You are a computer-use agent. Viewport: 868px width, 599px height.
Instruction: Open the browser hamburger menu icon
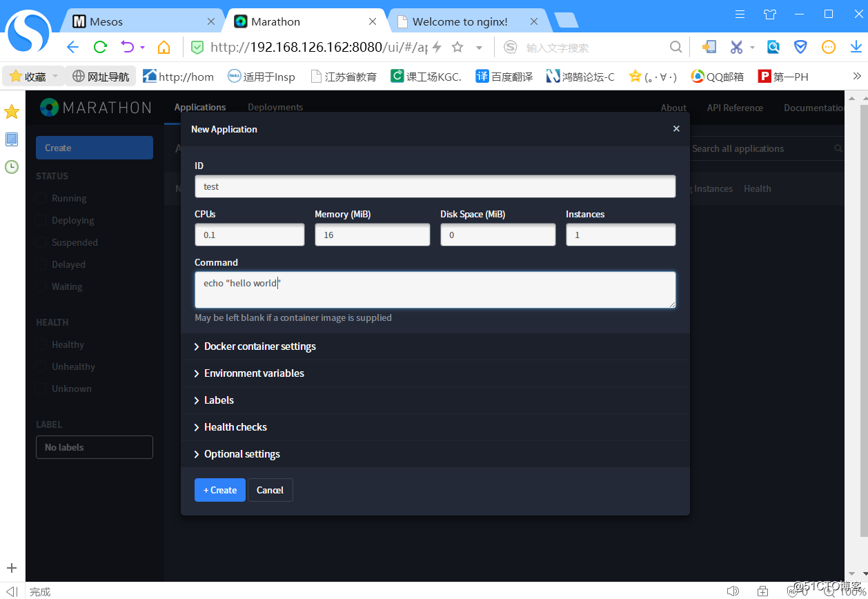click(x=740, y=14)
